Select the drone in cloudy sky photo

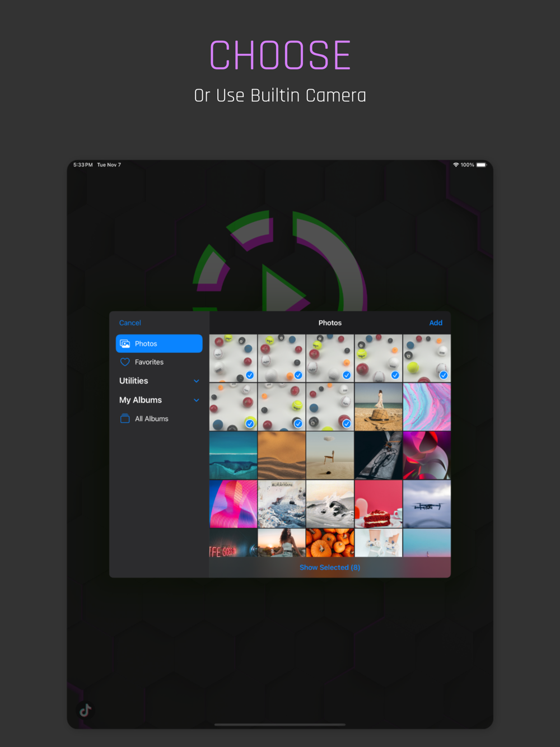point(427,504)
